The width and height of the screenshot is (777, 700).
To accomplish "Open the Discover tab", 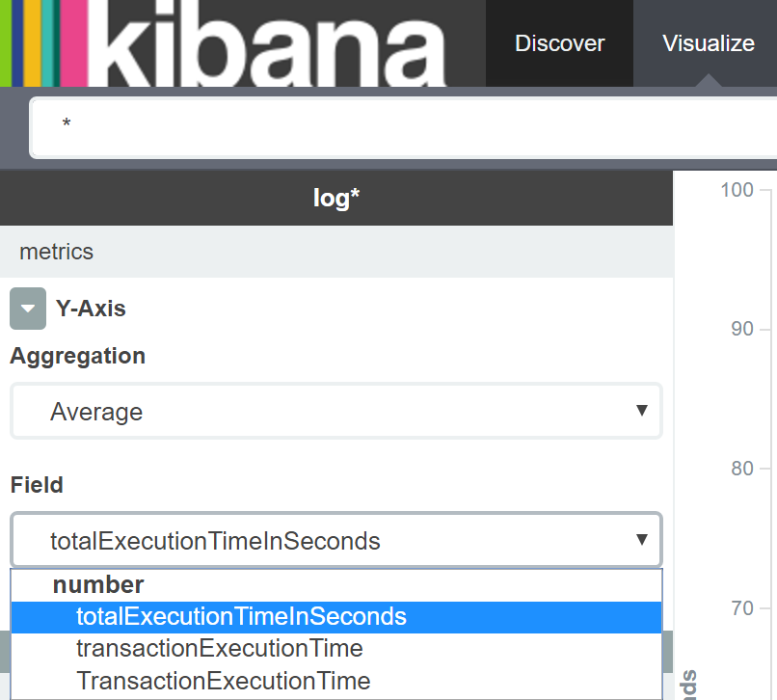I will click(559, 43).
